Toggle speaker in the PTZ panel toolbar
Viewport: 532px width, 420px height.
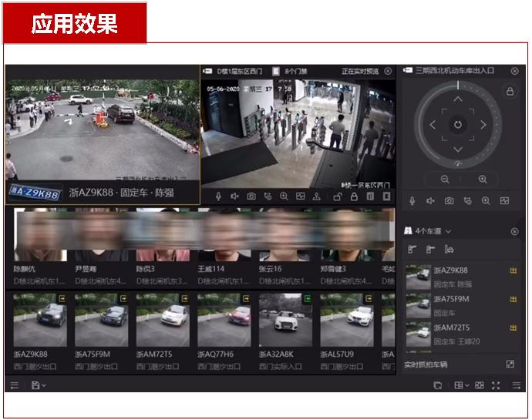point(430,201)
